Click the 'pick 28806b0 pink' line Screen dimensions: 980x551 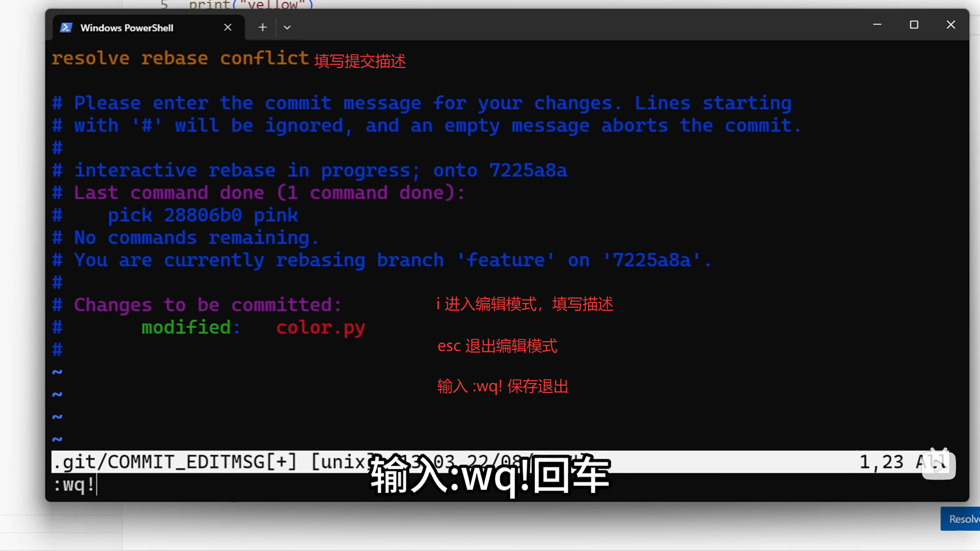click(203, 215)
